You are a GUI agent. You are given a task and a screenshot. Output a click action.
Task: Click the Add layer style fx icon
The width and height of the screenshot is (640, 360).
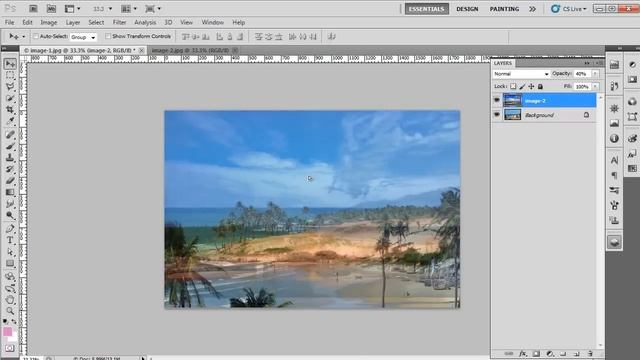click(522, 353)
